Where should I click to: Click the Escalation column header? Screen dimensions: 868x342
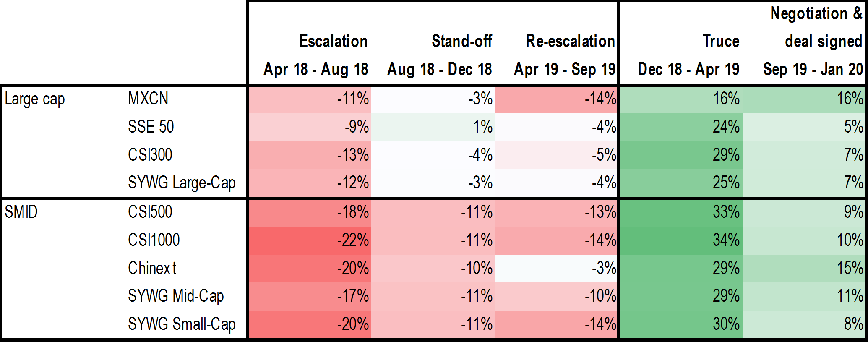point(333,41)
